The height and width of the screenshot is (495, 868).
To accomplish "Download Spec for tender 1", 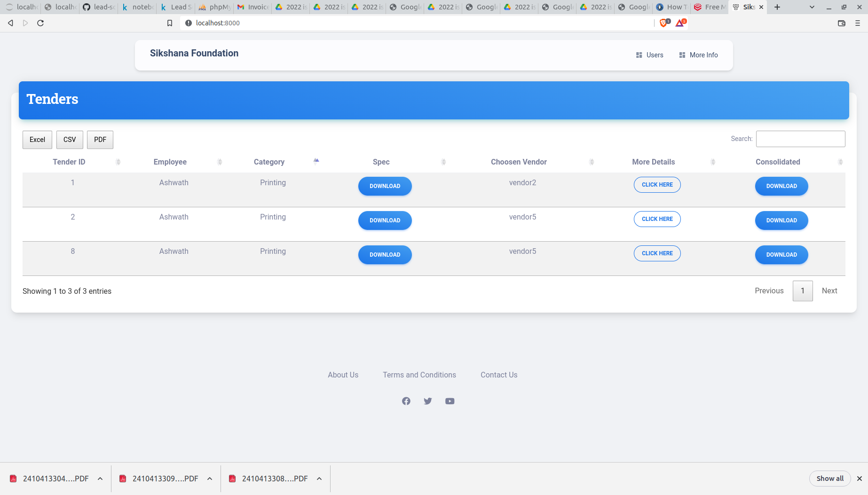I will (x=385, y=186).
